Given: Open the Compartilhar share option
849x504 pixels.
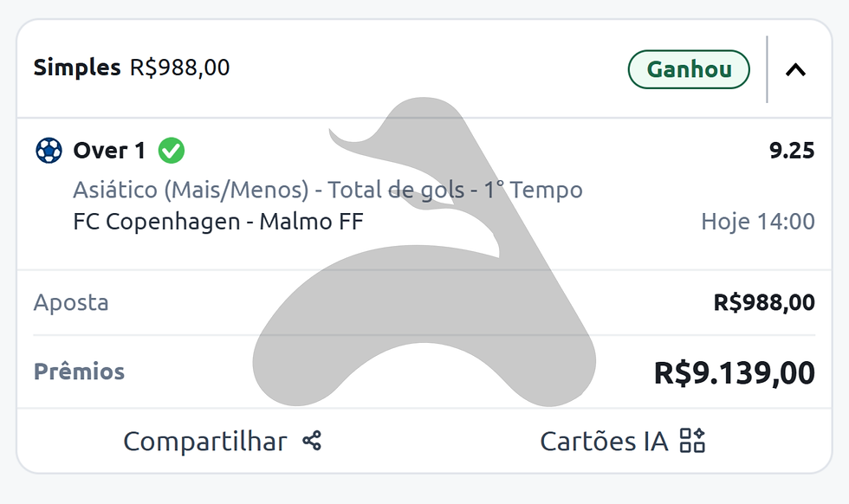Looking at the screenshot, I should 222,441.
